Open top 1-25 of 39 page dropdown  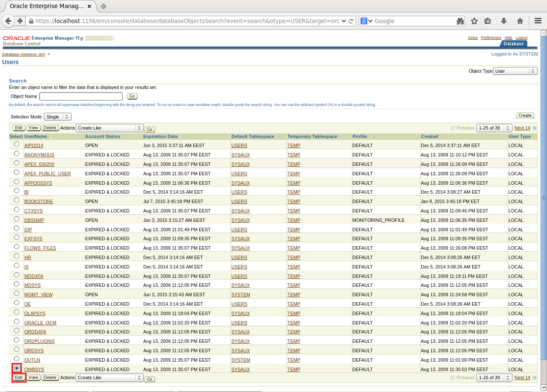point(494,128)
